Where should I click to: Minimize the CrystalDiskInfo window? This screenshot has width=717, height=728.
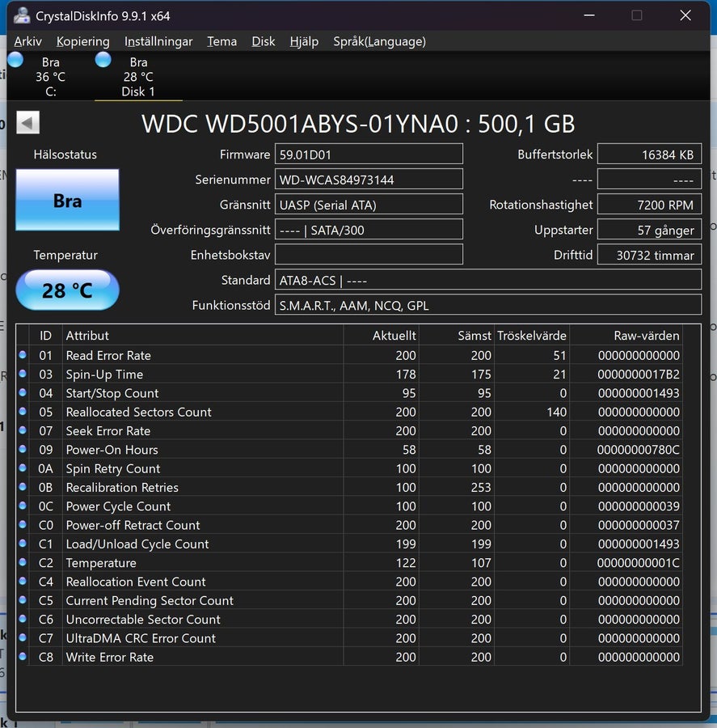pos(589,15)
